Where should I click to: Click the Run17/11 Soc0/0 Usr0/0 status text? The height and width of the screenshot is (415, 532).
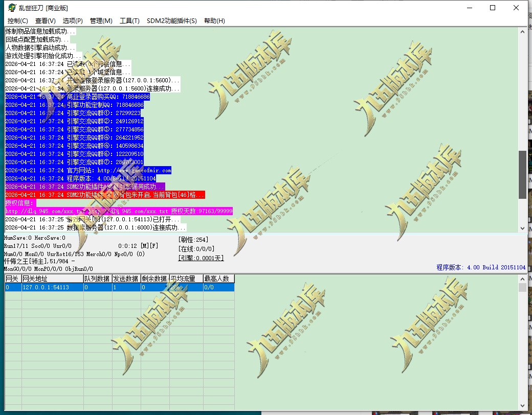(38, 246)
